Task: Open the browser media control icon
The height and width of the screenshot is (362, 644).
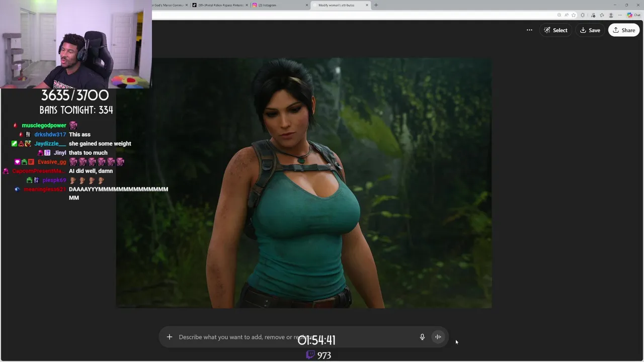Action: (593, 15)
